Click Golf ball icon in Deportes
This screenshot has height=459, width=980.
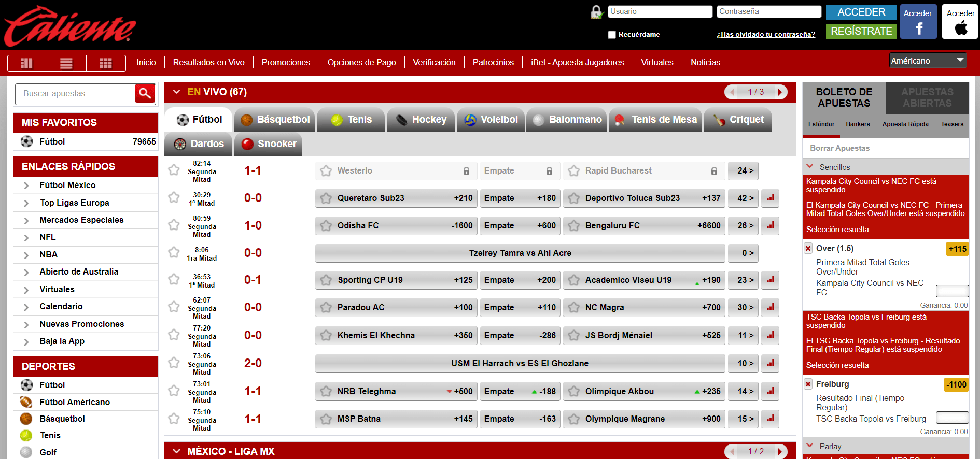26,452
